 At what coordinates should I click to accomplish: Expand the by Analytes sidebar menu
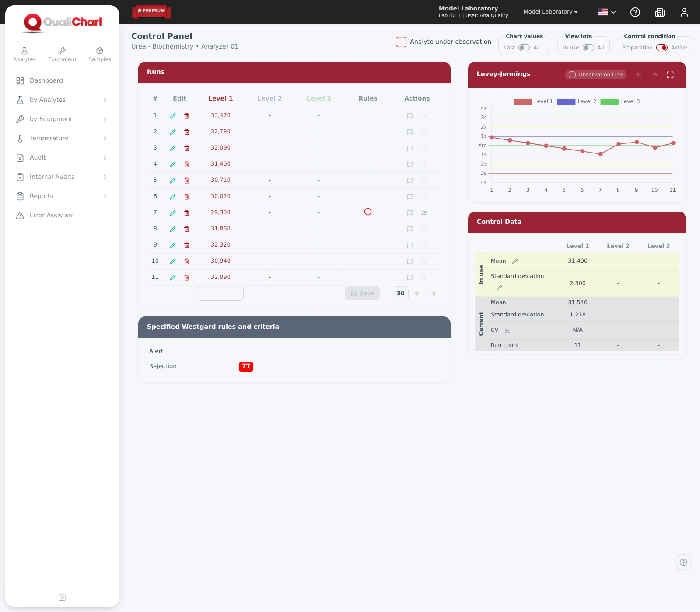click(x=62, y=100)
